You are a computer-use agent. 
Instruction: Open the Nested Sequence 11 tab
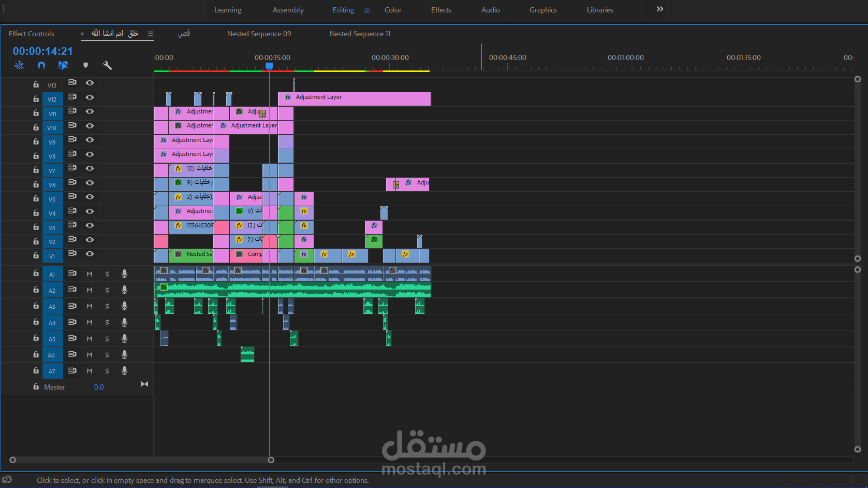360,34
